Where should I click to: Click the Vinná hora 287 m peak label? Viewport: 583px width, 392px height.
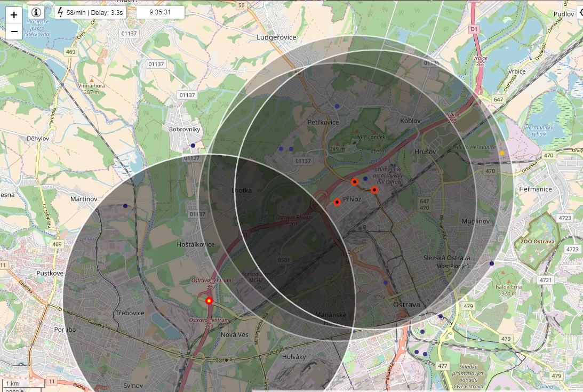(x=91, y=89)
